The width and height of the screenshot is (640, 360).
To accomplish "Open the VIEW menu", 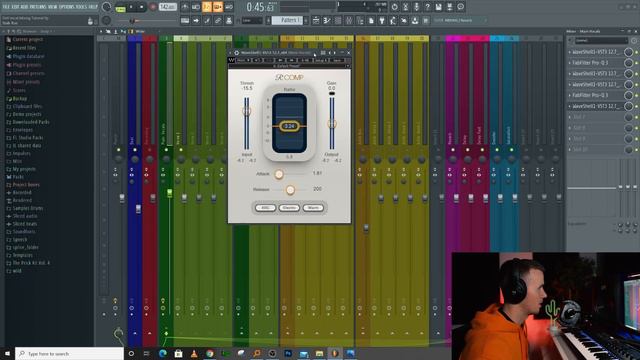I will coord(53,7).
